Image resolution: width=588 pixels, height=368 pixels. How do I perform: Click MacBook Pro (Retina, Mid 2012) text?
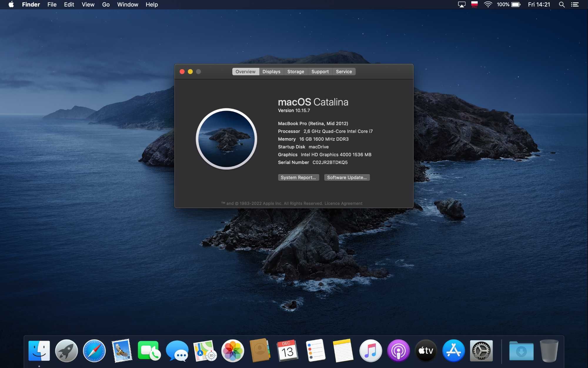coord(313,123)
